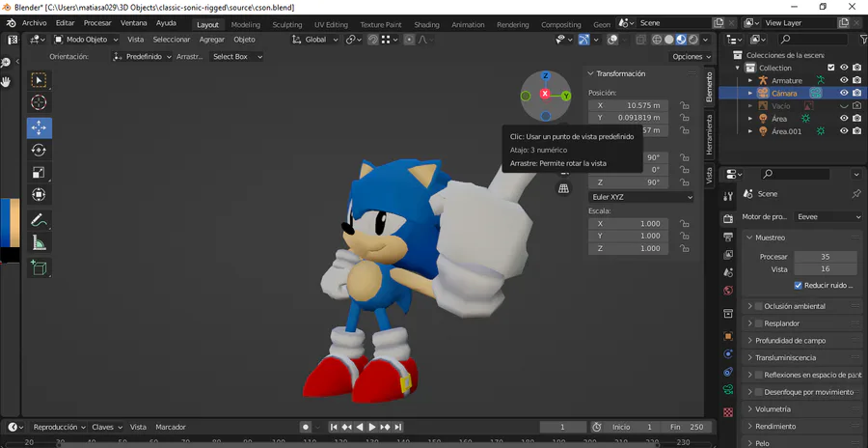The height and width of the screenshot is (448, 868).
Task: Switch to solid viewport shading
Action: coord(669,40)
